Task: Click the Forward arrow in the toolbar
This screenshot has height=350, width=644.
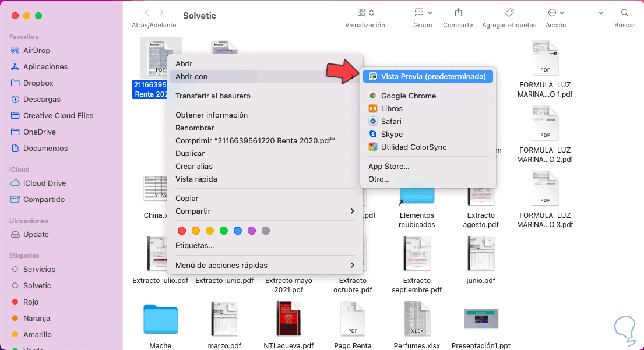Action: 161,13
